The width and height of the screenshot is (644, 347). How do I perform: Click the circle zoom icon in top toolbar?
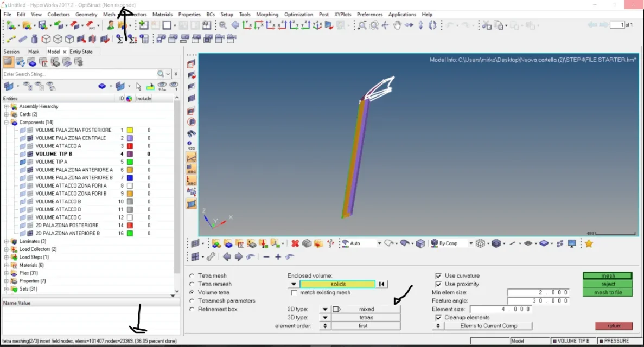[x=374, y=25]
